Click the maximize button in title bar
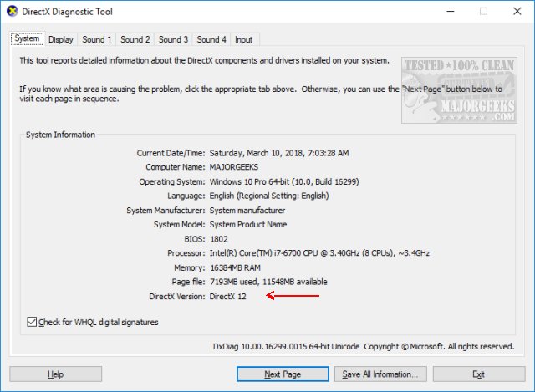Image resolution: width=535 pixels, height=392 pixels. (x=484, y=11)
